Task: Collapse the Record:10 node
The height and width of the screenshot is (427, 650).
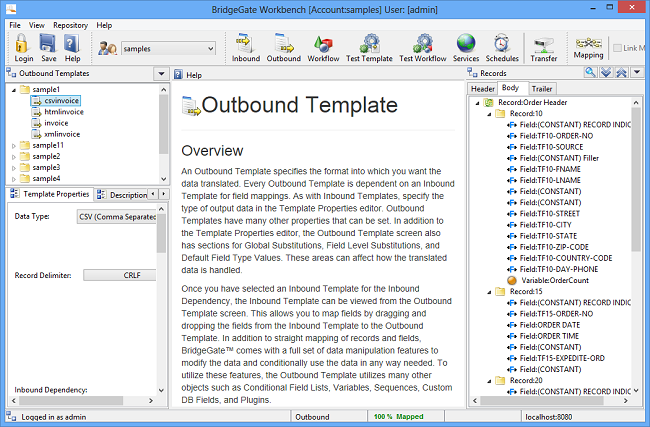Action: [487, 114]
